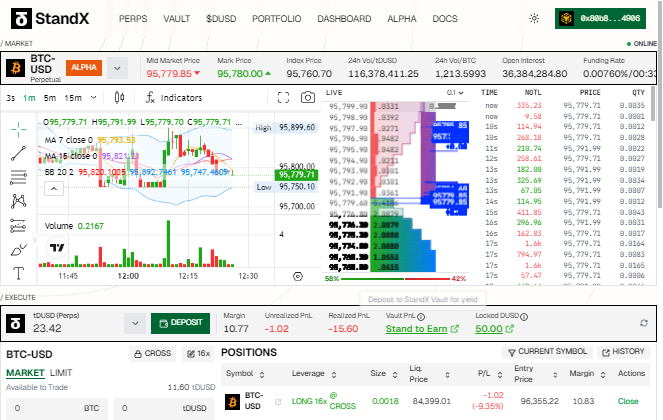Select the text annotation tool
This screenshot has height=420, width=663.
pos(18,274)
